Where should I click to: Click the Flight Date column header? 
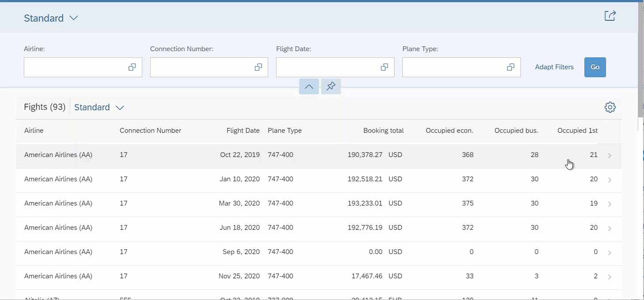tap(243, 131)
